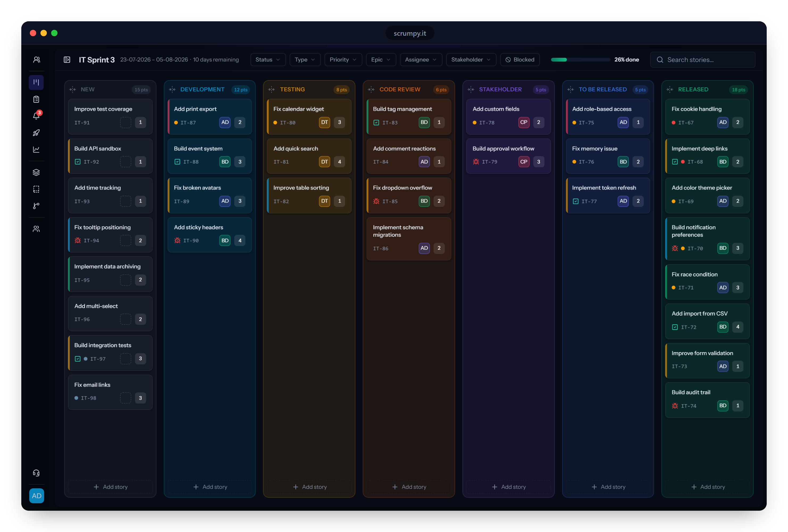Screen dimensions: 788x532
Task: Open the AD user avatar in sidebar
Action: pyautogui.click(x=37, y=496)
